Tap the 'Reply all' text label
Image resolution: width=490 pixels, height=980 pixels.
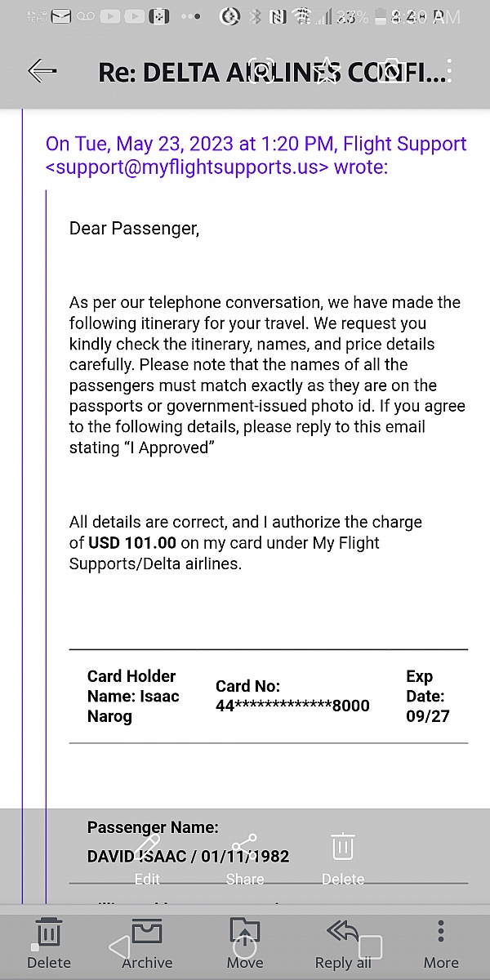click(x=343, y=962)
